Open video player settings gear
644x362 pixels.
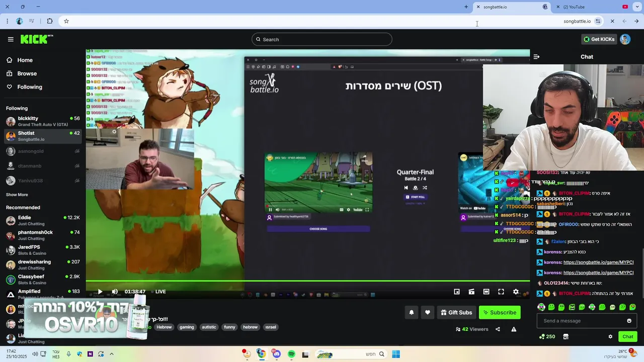click(x=516, y=292)
